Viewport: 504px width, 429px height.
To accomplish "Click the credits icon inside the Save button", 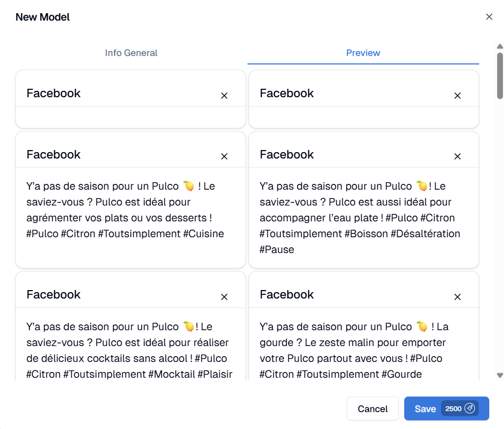I will [470, 409].
